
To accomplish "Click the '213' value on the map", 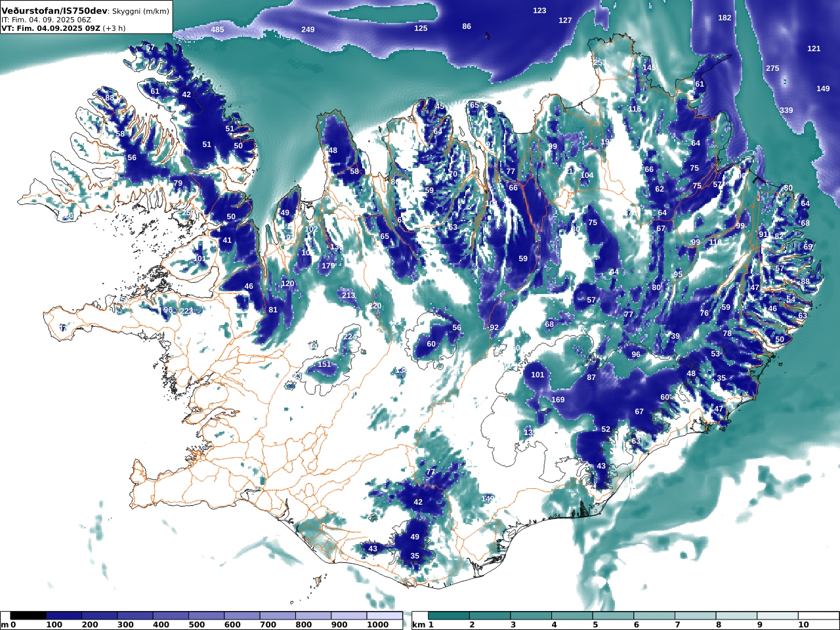I will pos(348,295).
